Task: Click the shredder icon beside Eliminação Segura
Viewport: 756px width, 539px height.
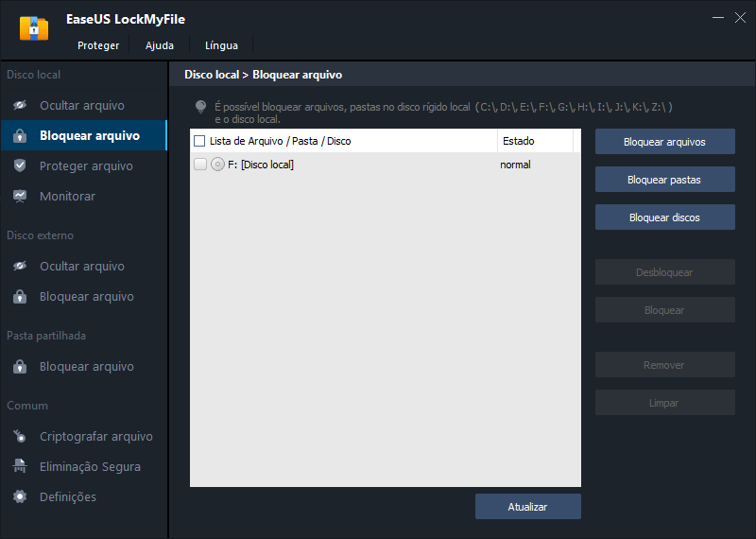Action: [x=20, y=466]
